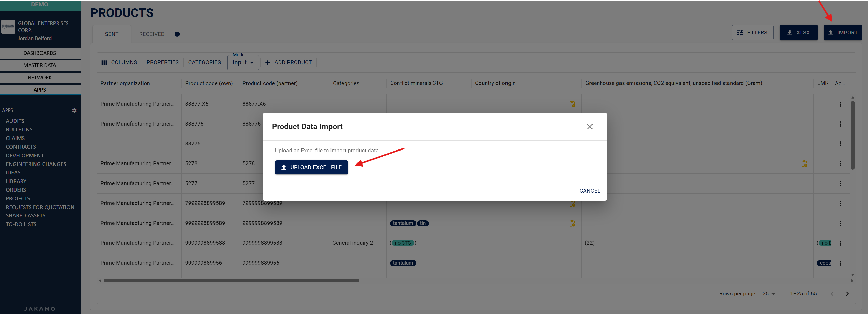Open Requests for Quotation app
This screenshot has height=314, width=868.
tap(40, 207)
